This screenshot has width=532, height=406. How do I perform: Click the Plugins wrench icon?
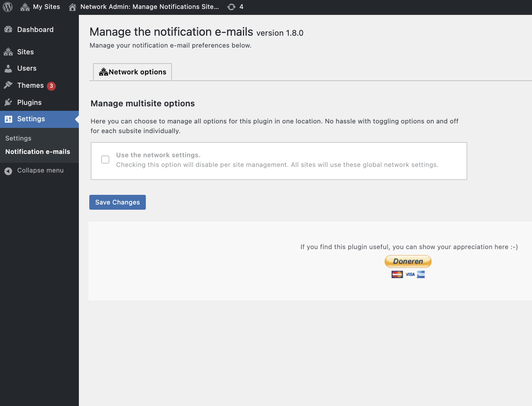9,102
